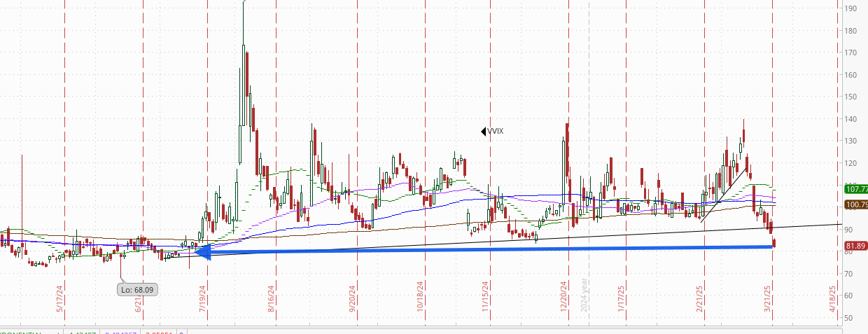The image size is (868, 334).
Task: Select the black arrow beside VVIX
Action: point(483,131)
